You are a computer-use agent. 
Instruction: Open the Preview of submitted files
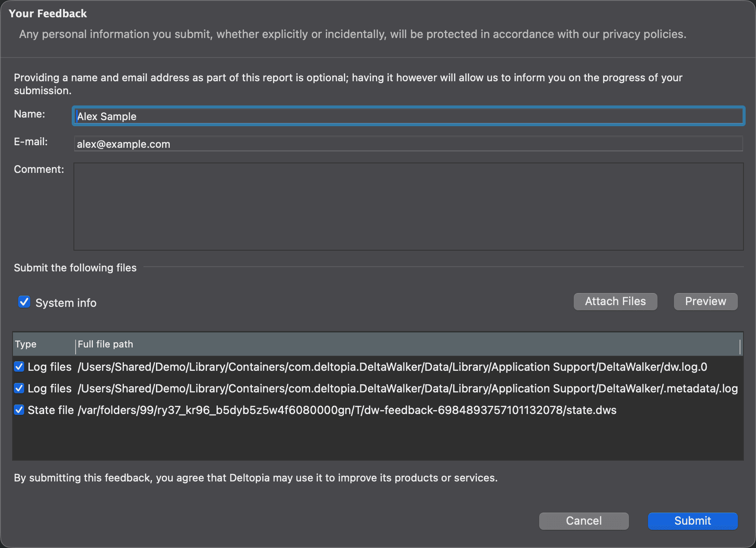pos(705,302)
